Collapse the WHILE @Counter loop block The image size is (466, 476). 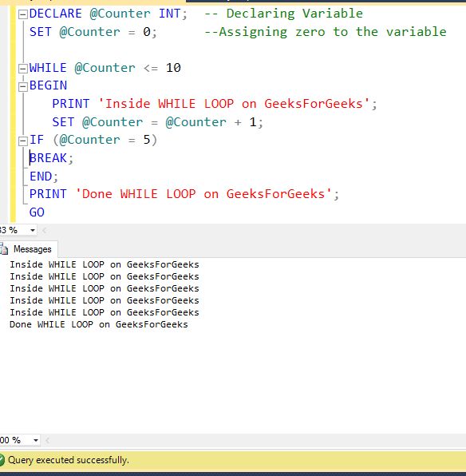[23, 69]
